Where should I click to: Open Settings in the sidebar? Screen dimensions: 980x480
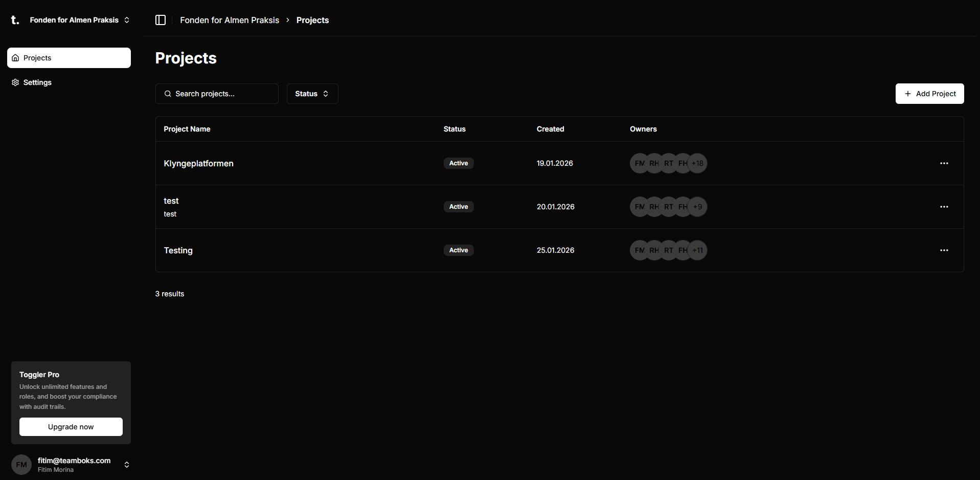click(x=37, y=82)
